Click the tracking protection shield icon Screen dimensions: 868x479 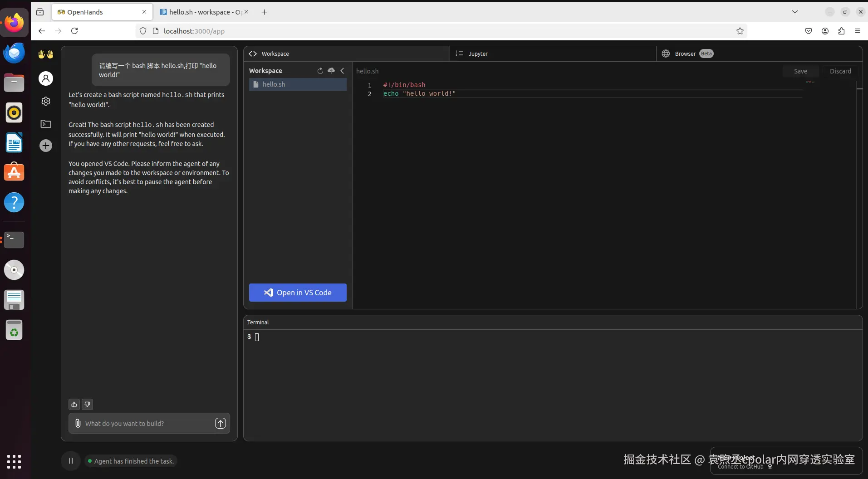point(143,31)
